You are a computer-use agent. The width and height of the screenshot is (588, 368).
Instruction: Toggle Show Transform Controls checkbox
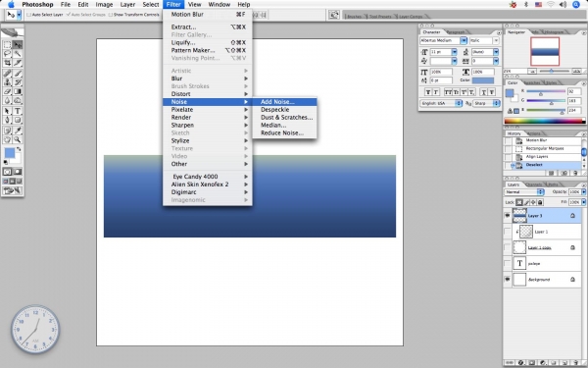coord(110,15)
